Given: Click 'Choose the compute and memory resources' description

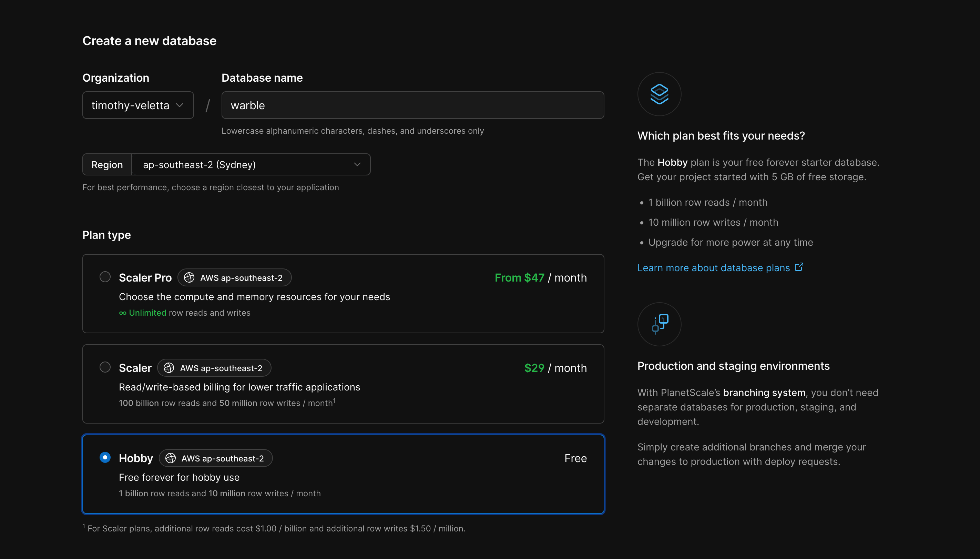Looking at the screenshot, I should [255, 297].
